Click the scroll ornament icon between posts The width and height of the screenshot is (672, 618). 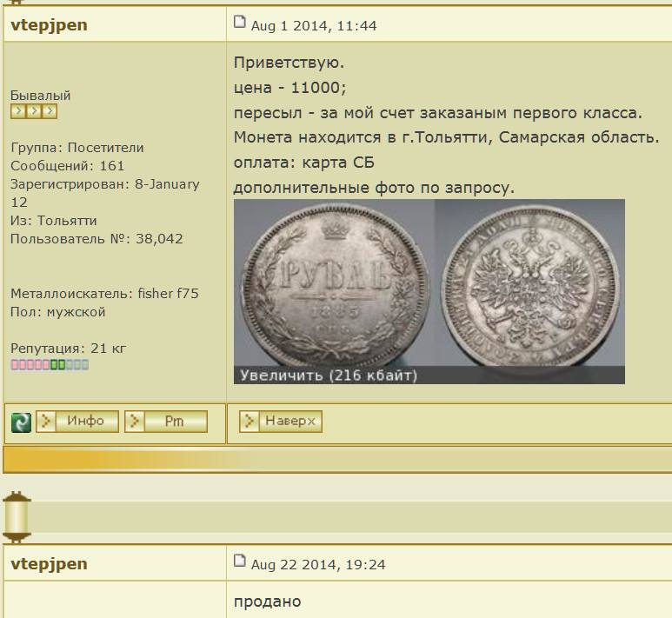coord(17,516)
